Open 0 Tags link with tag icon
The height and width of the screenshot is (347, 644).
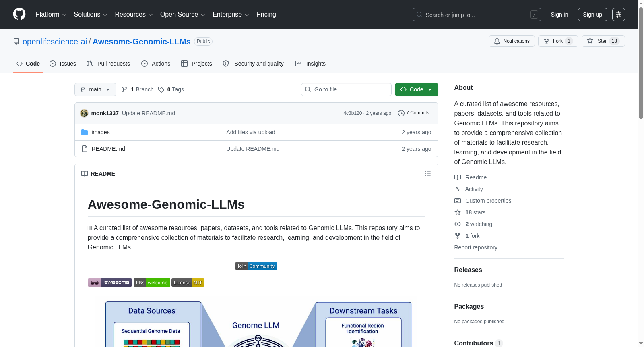171,89
